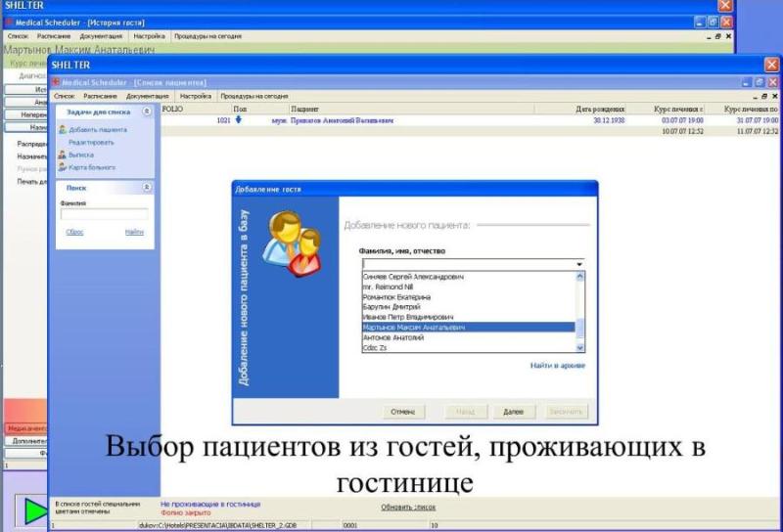Click the name combo box text field

(x=469, y=264)
